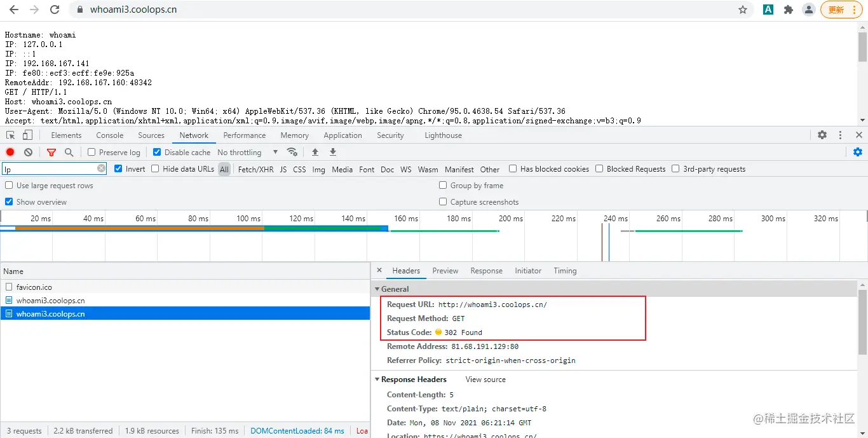Clear the network log

(28, 152)
